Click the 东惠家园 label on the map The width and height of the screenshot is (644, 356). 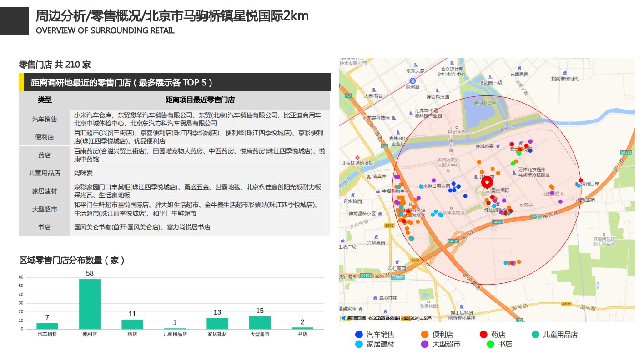click(x=519, y=74)
